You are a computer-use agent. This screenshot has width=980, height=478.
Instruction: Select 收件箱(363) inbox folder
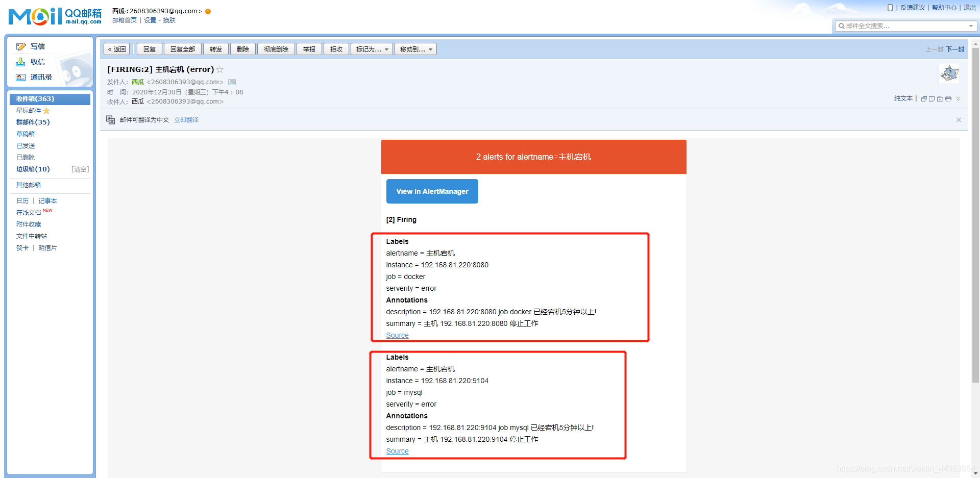click(50, 99)
